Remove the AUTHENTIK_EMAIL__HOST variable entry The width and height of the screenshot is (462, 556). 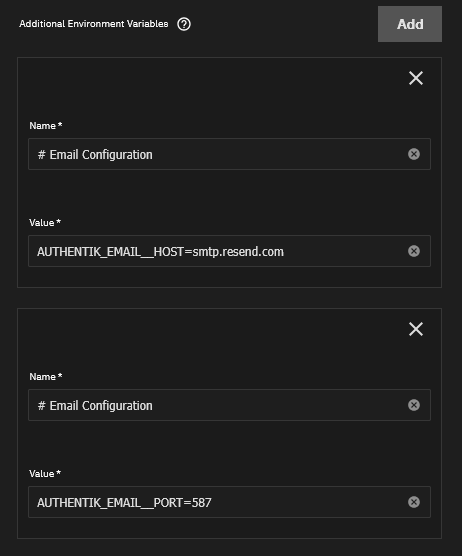416,78
